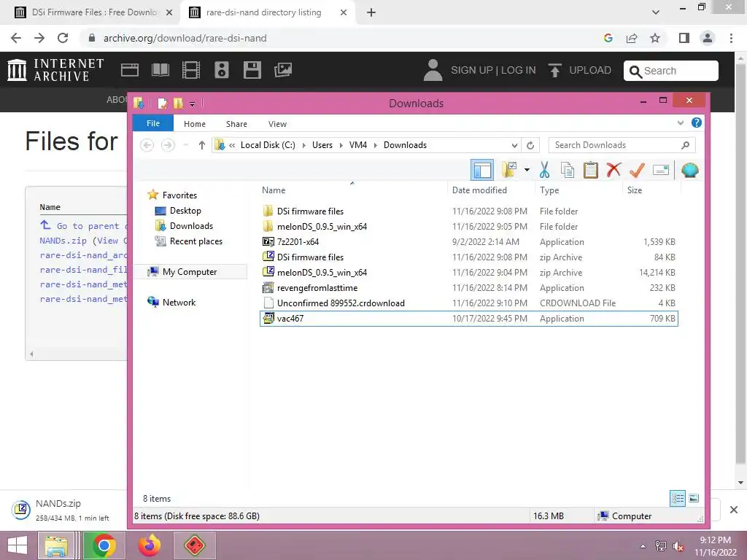This screenshot has width=747, height=560.
Task: Sort by Date modified column header
Action: (479, 190)
